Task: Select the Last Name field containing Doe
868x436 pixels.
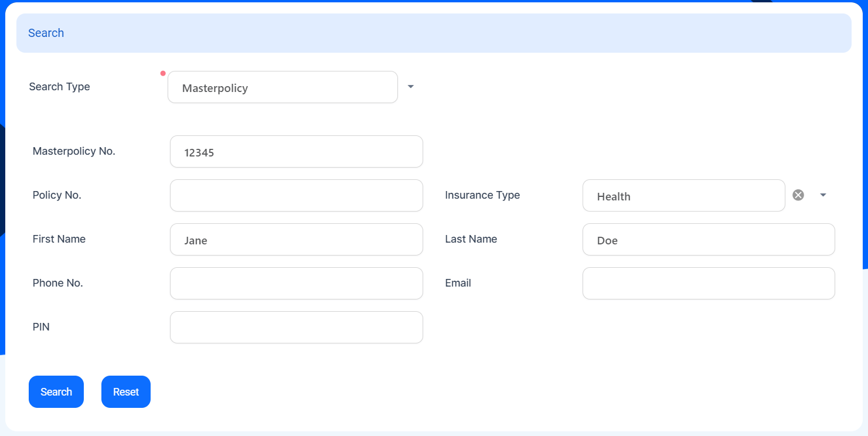Action: coord(708,240)
